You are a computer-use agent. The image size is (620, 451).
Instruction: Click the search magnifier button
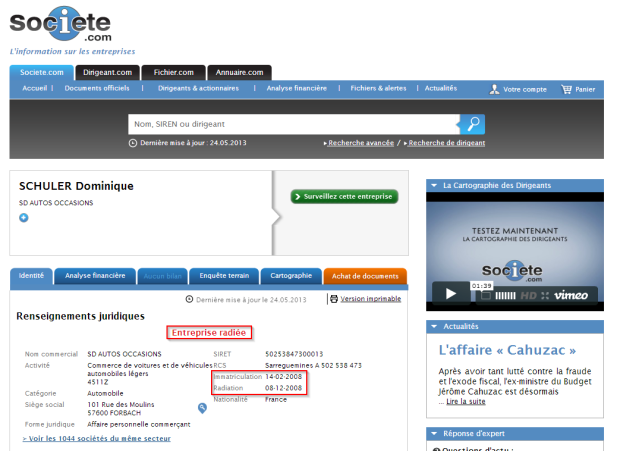pyautogui.click(x=473, y=124)
